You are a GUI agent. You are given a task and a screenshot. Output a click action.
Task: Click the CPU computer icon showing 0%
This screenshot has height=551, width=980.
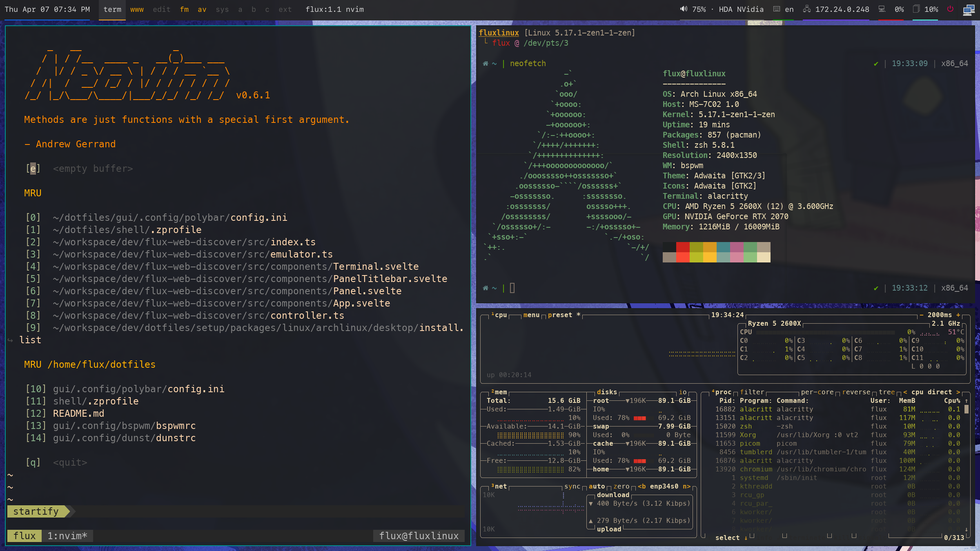click(x=882, y=9)
